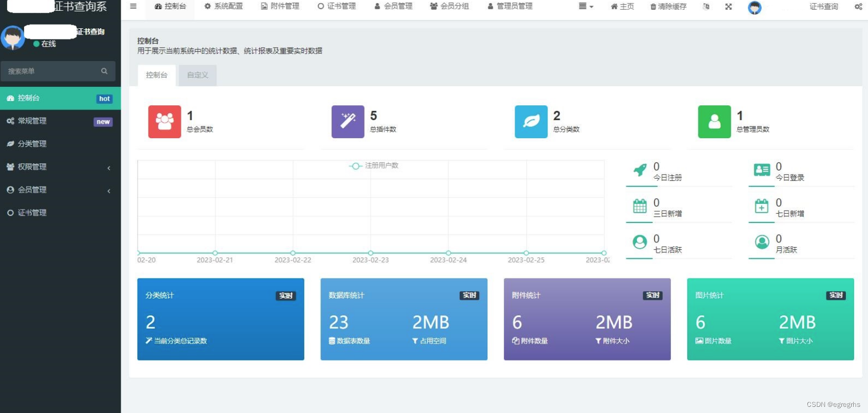The width and height of the screenshot is (868, 413).
Task: Click the green 总管理员数 user icon
Action: tap(714, 122)
